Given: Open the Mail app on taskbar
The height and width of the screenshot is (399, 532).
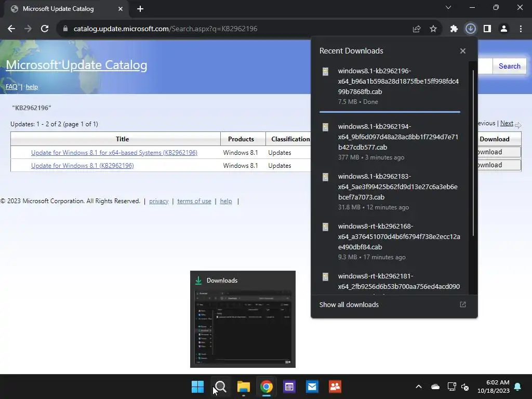Looking at the screenshot, I should pyautogui.click(x=312, y=387).
